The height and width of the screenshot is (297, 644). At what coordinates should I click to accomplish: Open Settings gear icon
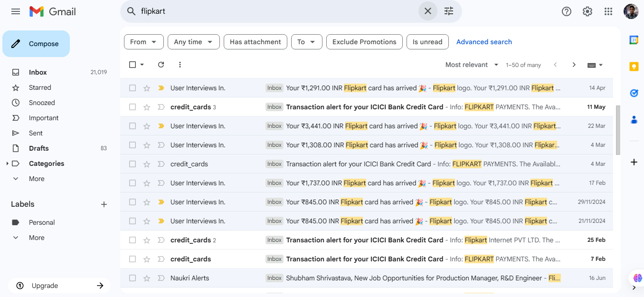tap(587, 11)
